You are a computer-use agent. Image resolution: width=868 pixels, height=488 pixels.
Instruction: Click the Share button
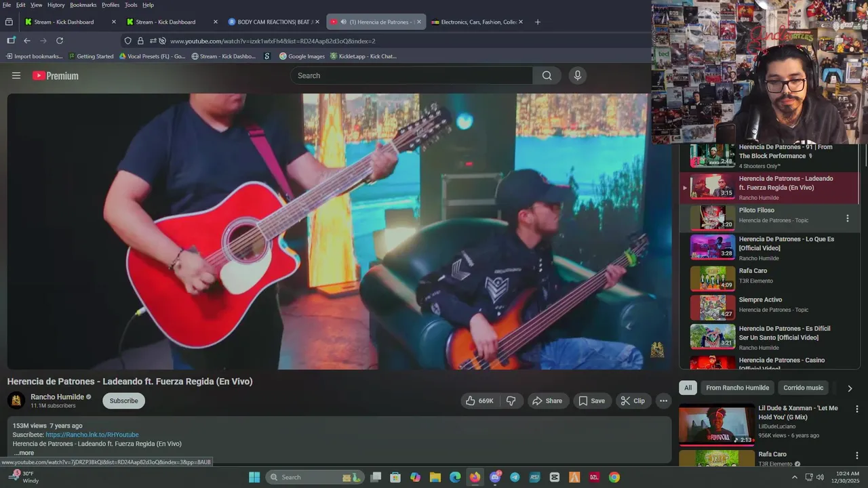coord(547,401)
